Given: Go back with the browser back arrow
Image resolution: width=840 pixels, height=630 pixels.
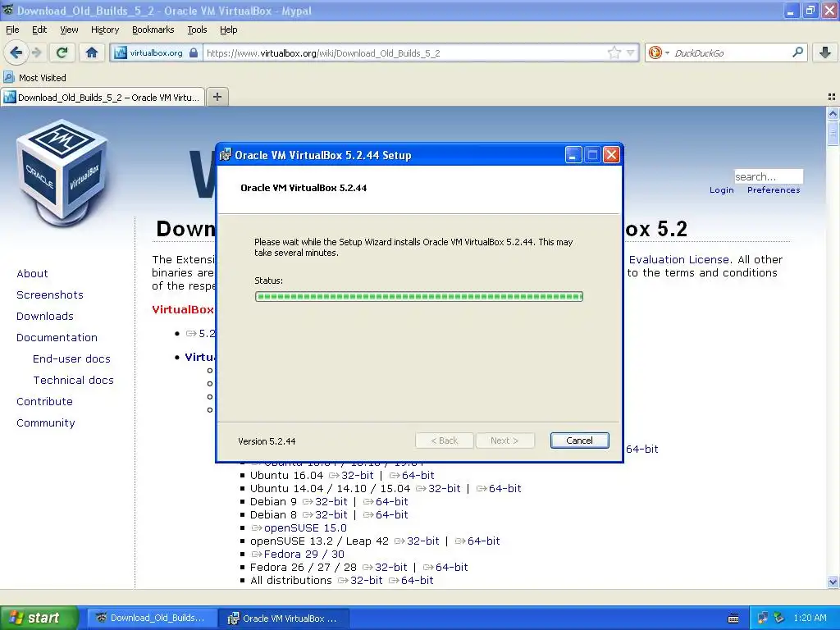Looking at the screenshot, I should point(16,52).
